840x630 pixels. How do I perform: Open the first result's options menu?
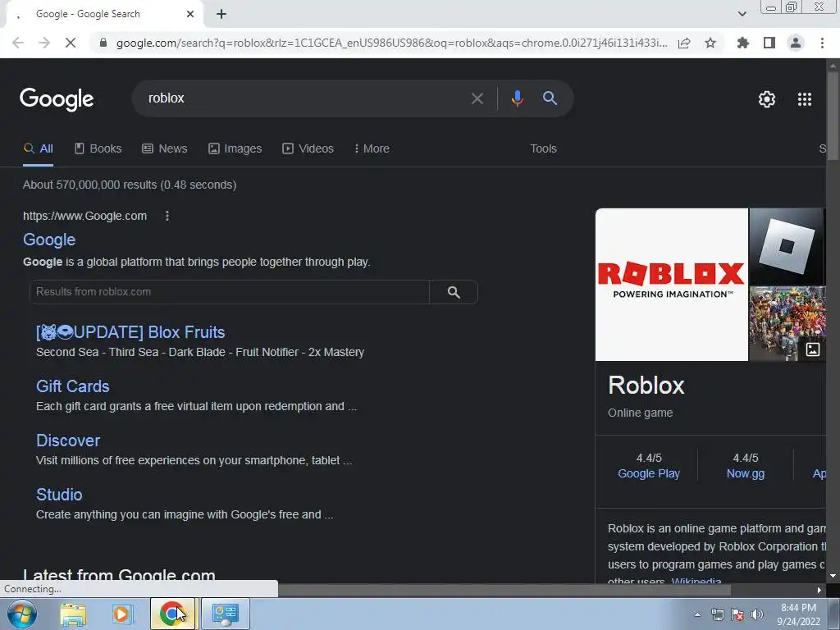pyautogui.click(x=167, y=216)
